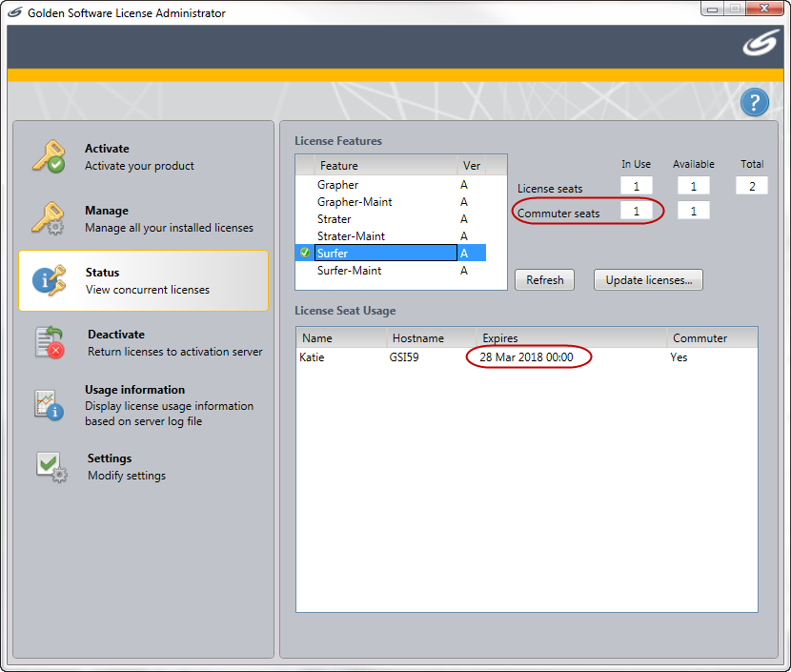Viewport: 791px width, 672px height.
Task: Open Deactivate return licenses section
Action: 143,343
